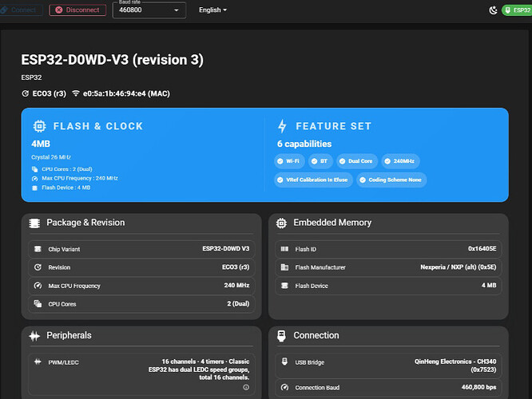532x399 pixels.
Task: Click the 240 MHz value in Package panel
Action: 236,286
